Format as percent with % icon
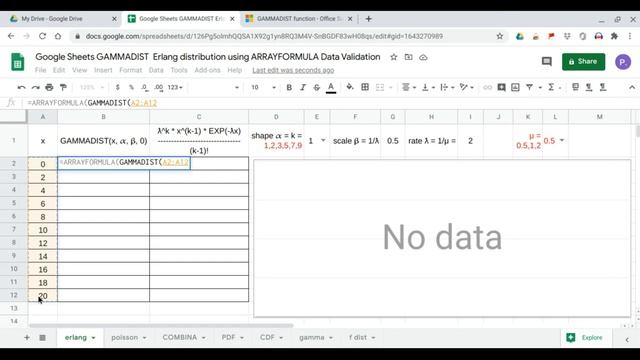This screenshot has height=360, width=640. pyautogui.click(x=131, y=87)
